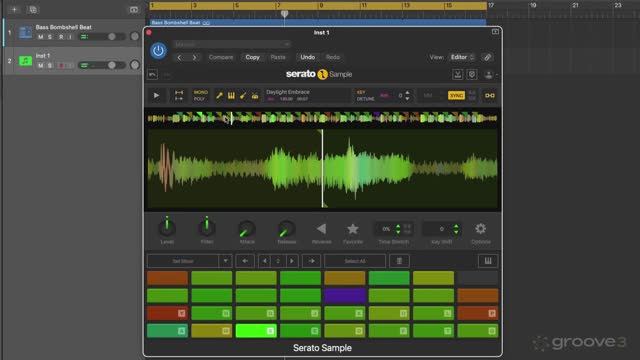Viewport: 640px width, 360px height.
Task: Open the Set Slicer dropdown arrow
Action: coord(225,261)
